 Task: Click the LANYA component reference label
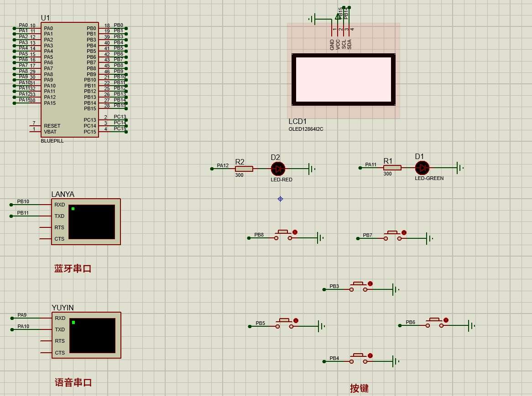click(x=63, y=194)
